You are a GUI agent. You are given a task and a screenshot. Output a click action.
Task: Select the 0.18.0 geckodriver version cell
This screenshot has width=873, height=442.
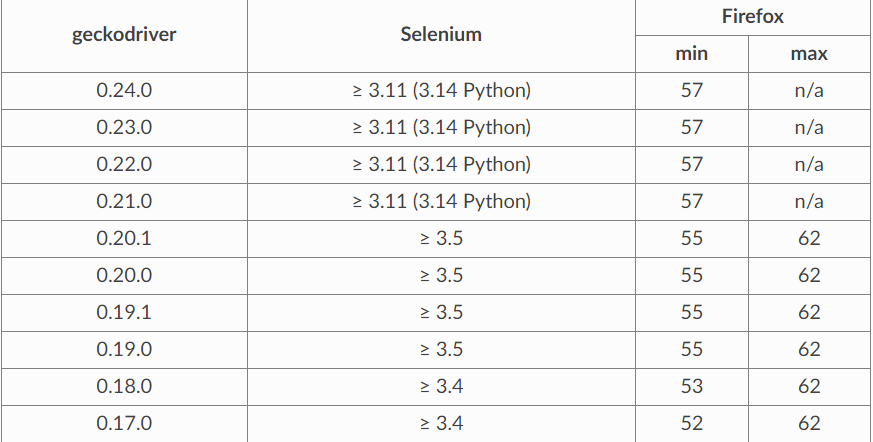pos(124,386)
